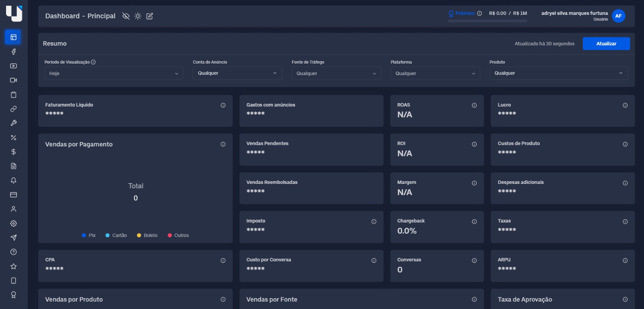Click the YouTube play icon in sidebar

point(13,66)
